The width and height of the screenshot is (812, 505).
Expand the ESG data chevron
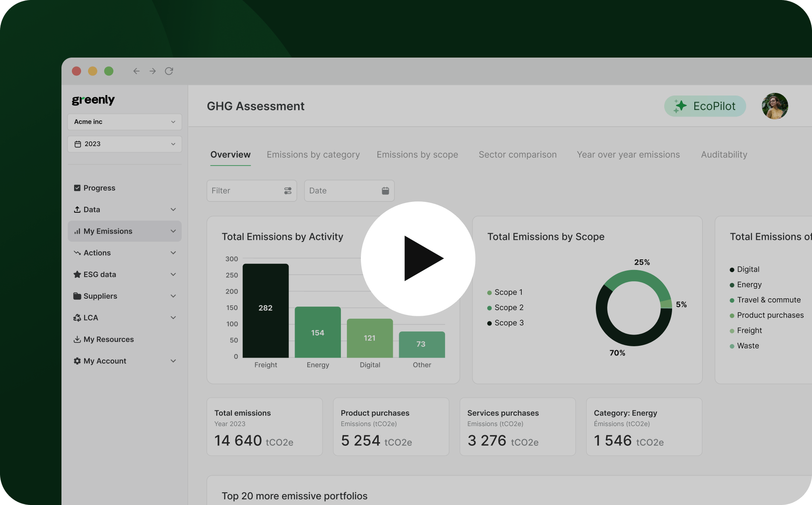173,274
